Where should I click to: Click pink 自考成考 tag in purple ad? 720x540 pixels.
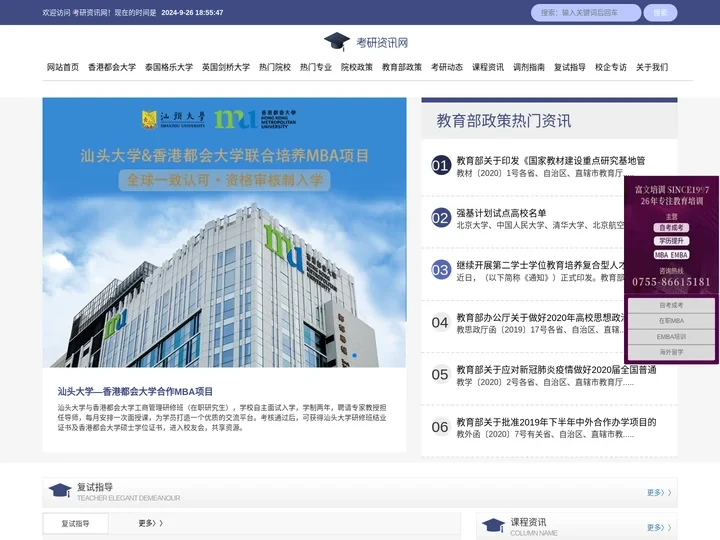point(671,228)
